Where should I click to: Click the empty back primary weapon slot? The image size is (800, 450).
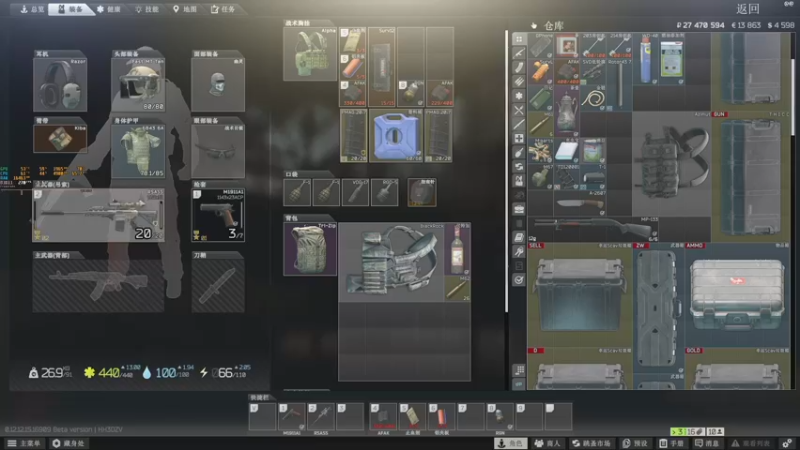(98, 285)
